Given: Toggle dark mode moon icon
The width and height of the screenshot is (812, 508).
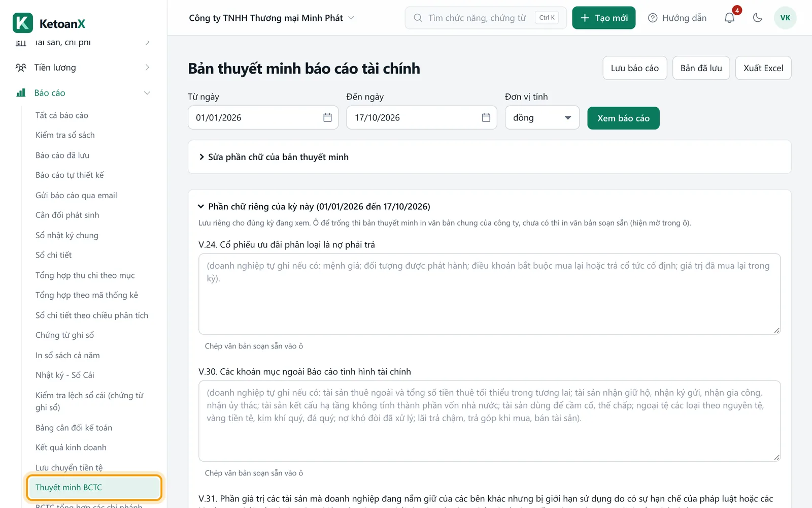Looking at the screenshot, I should (x=758, y=18).
